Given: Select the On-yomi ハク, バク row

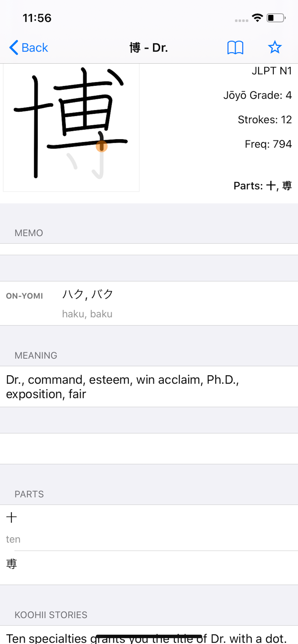Looking at the screenshot, I should click(x=149, y=303).
